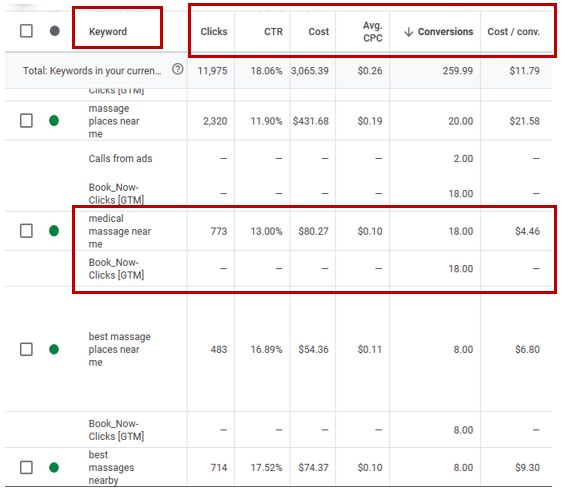Click the $4.46 cost per conversion cell

528,231
